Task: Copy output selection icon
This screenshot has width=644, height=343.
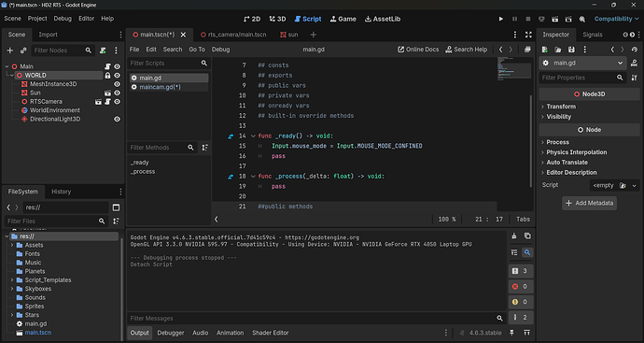Action: pos(527,236)
